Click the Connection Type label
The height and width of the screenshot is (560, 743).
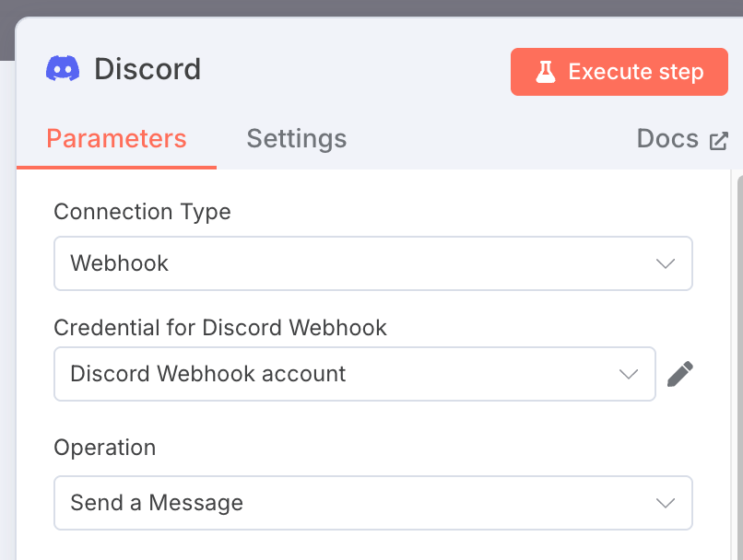click(142, 212)
